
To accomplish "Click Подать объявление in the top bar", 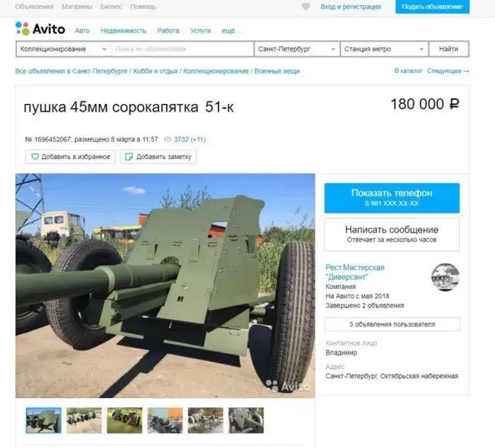I will pyautogui.click(x=432, y=6).
